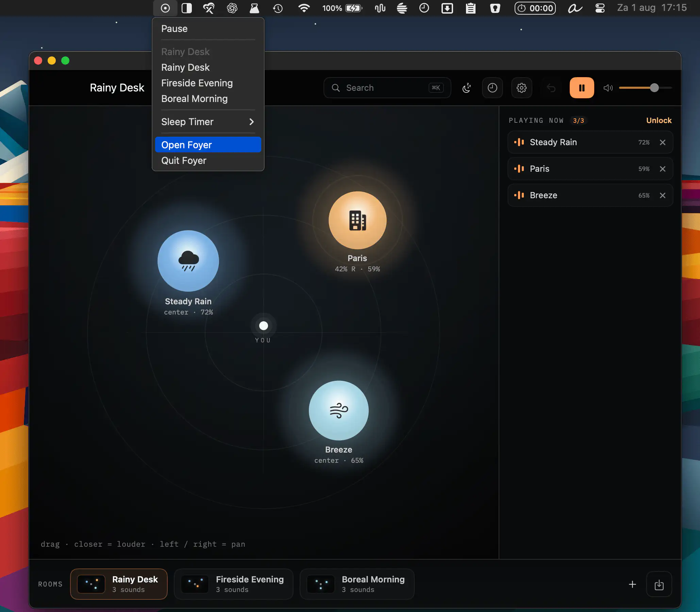Remove Breeze from Playing Now

[663, 195]
